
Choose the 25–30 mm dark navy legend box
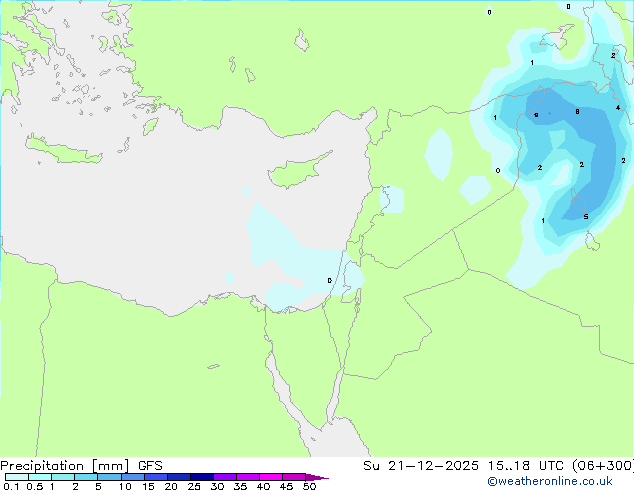pos(201,477)
